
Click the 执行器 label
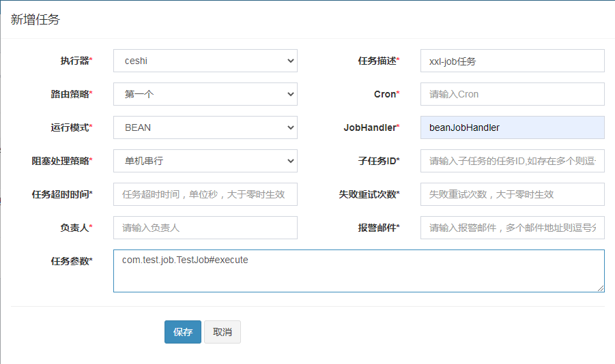76,61
